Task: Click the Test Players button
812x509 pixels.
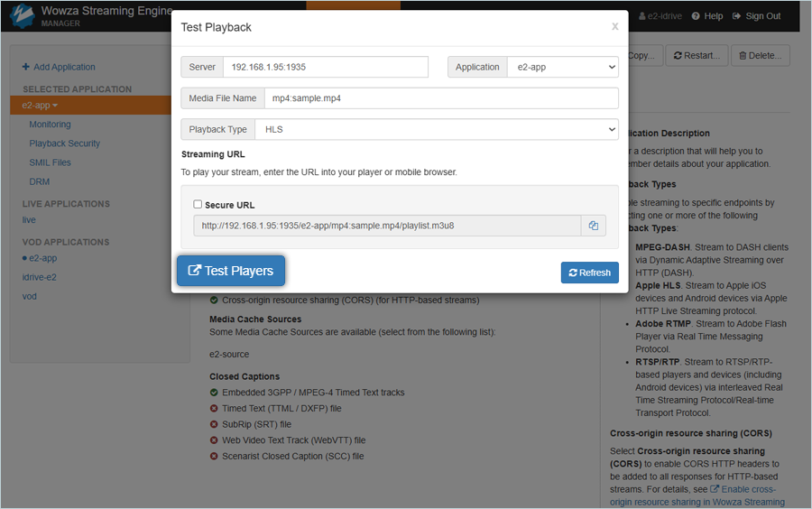Action: (231, 271)
